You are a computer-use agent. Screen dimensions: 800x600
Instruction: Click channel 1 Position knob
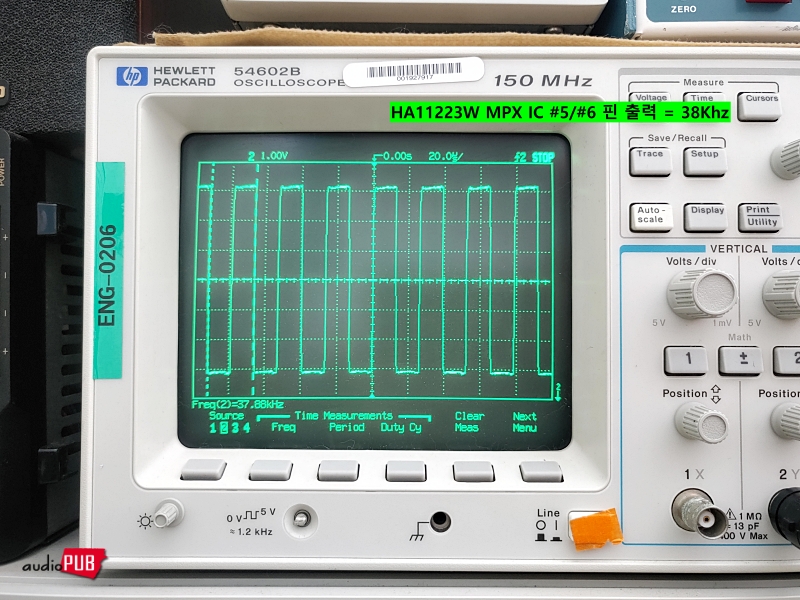(702, 422)
